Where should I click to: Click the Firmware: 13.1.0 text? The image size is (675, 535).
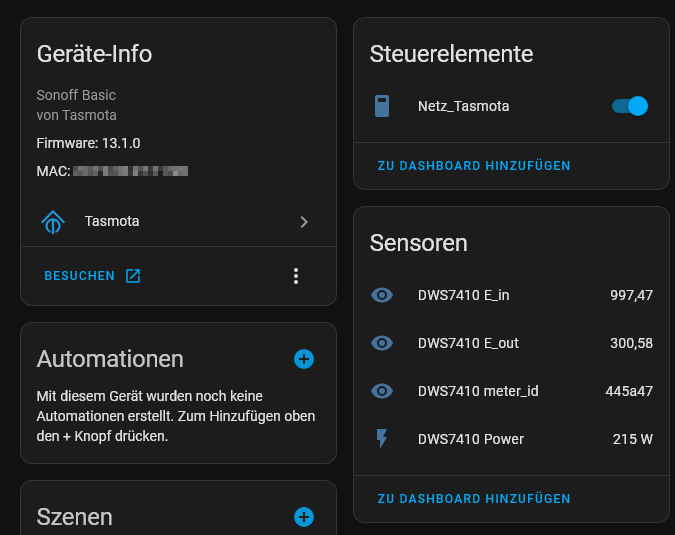[x=88, y=143]
